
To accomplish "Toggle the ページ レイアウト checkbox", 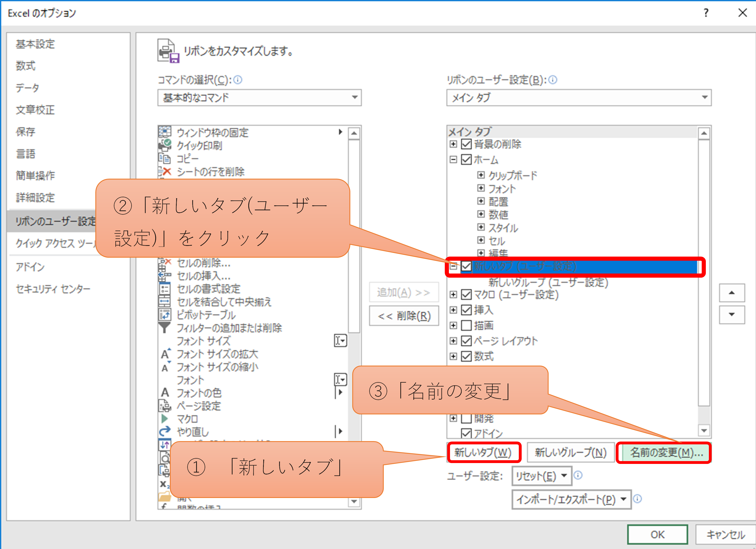I will pos(466,341).
